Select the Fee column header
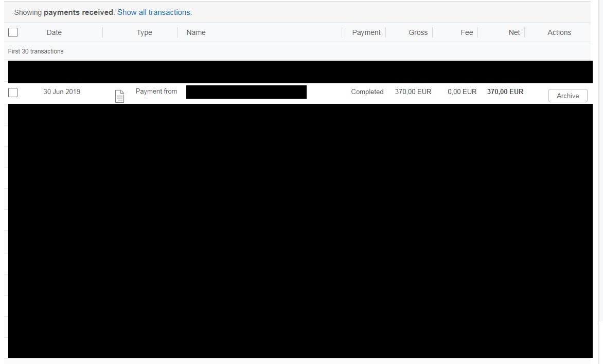The height and width of the screenshot is (364, 603). (467, 33)
